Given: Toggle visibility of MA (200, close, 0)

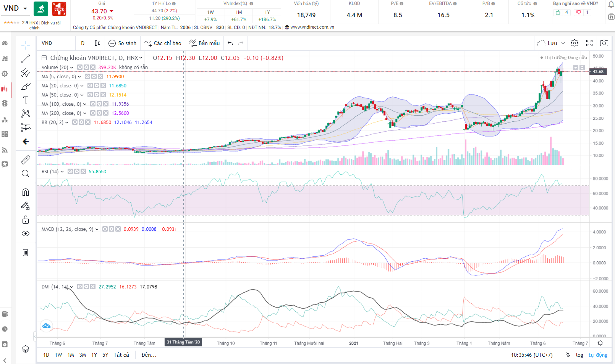Looking at the screenshot, I should (x=93, y=113).
